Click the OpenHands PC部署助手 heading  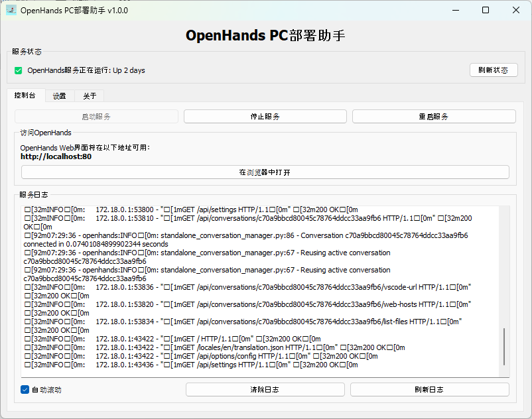click(265, 36)
